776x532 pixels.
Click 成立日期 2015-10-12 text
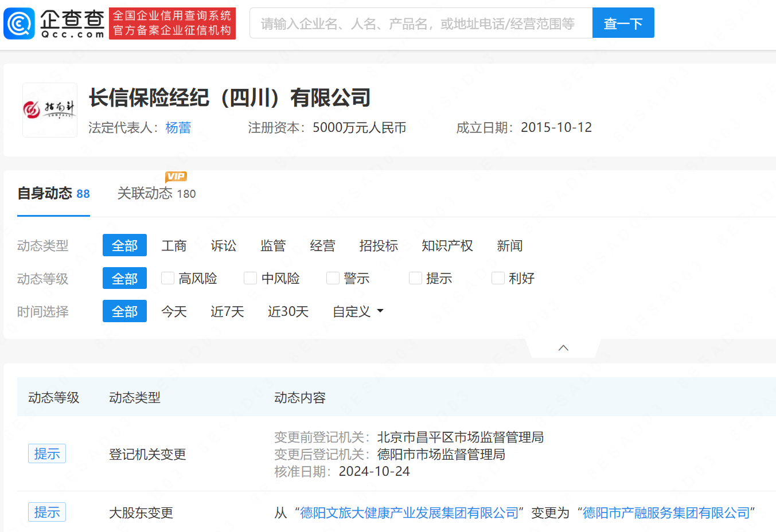click(524, 127)
